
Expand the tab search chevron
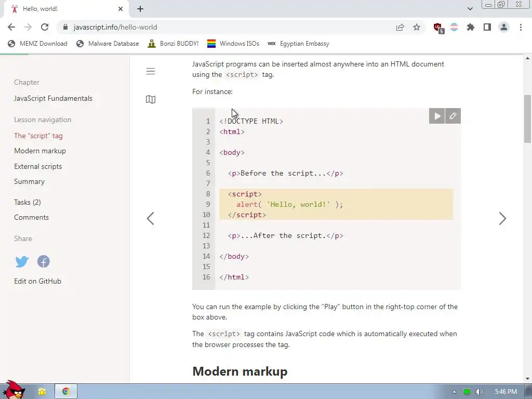470,9
